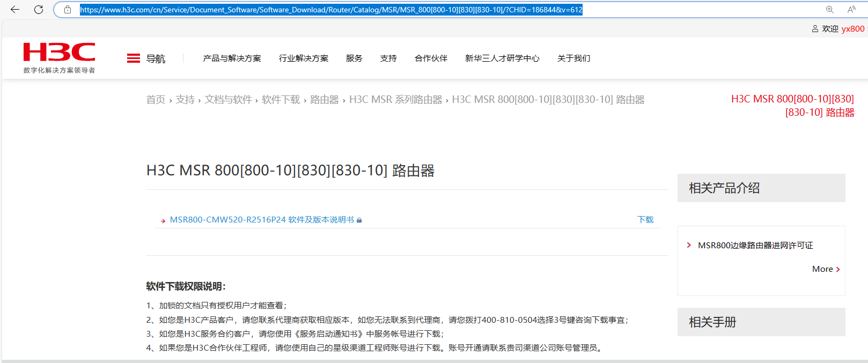This screenshot has width=868, height=363.
Task: Click the More link in 相关产品介绍
Action: point(822,269)
